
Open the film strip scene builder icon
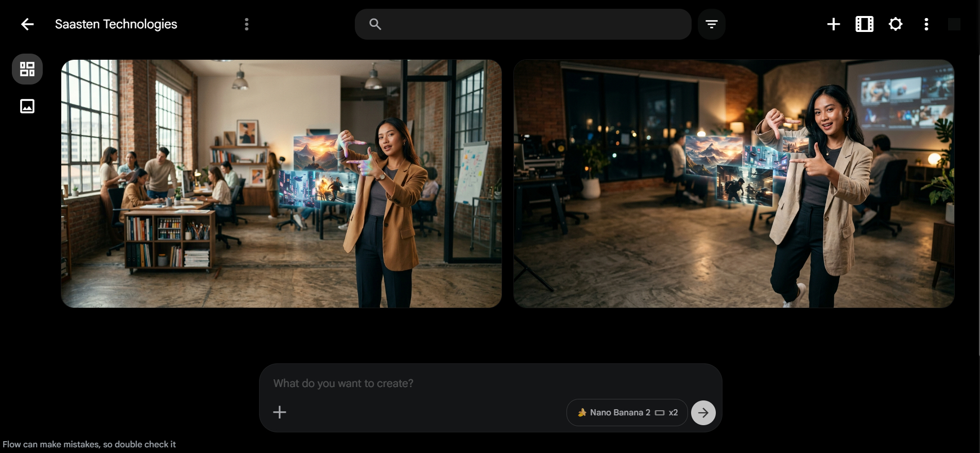tap(864, 24)
